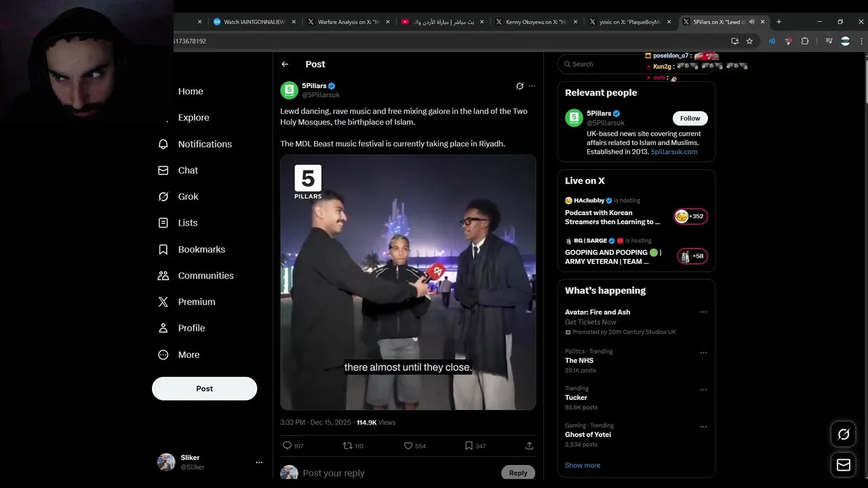868x488 pixels.
Task: Click the repost icon with 110
Action: click(347, 445)
